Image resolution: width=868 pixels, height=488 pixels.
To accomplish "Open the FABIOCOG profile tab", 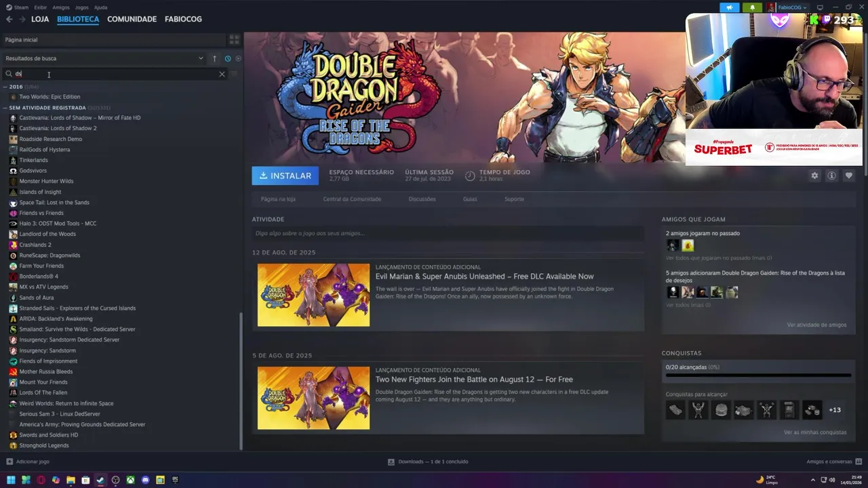I will 183,19.
